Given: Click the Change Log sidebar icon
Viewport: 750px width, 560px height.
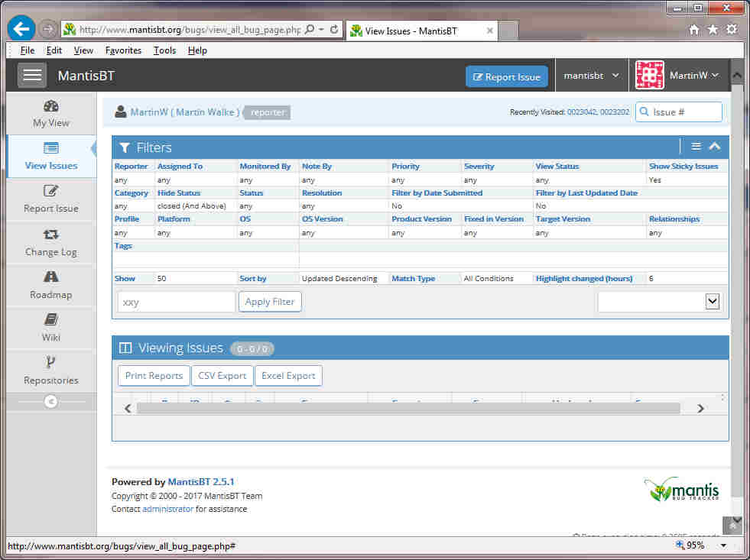Looking at the screenshot, I should click(51, 235).
